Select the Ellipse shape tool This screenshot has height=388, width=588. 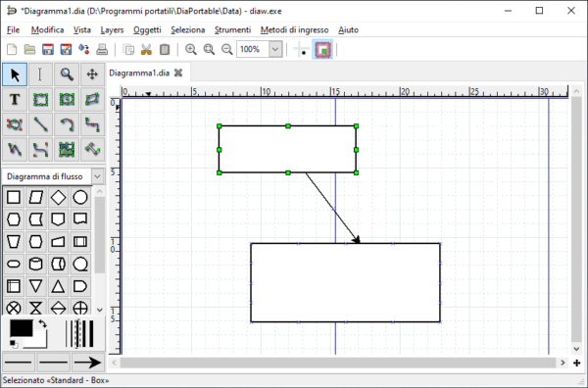coord(67,100)
